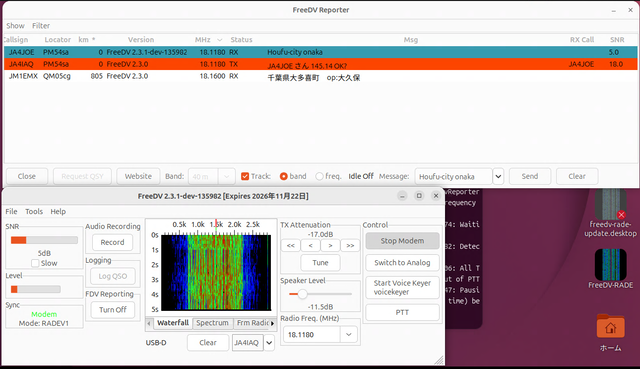The width and height of the screenshot is (640, 369).
Task: Click Stop Modem button
Action: point(402,241)
